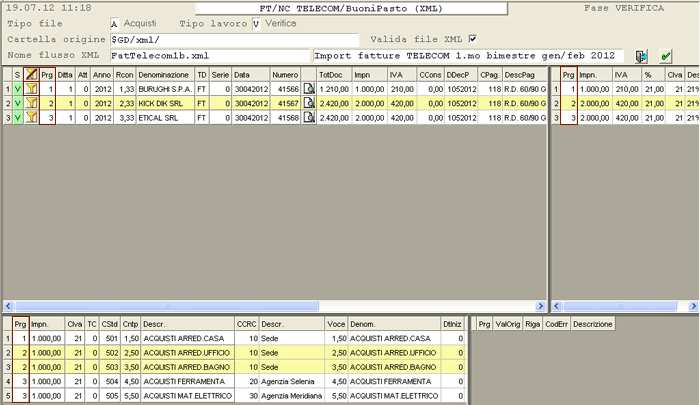Click the Riga column header in error panel

click(x=533, y=324)
